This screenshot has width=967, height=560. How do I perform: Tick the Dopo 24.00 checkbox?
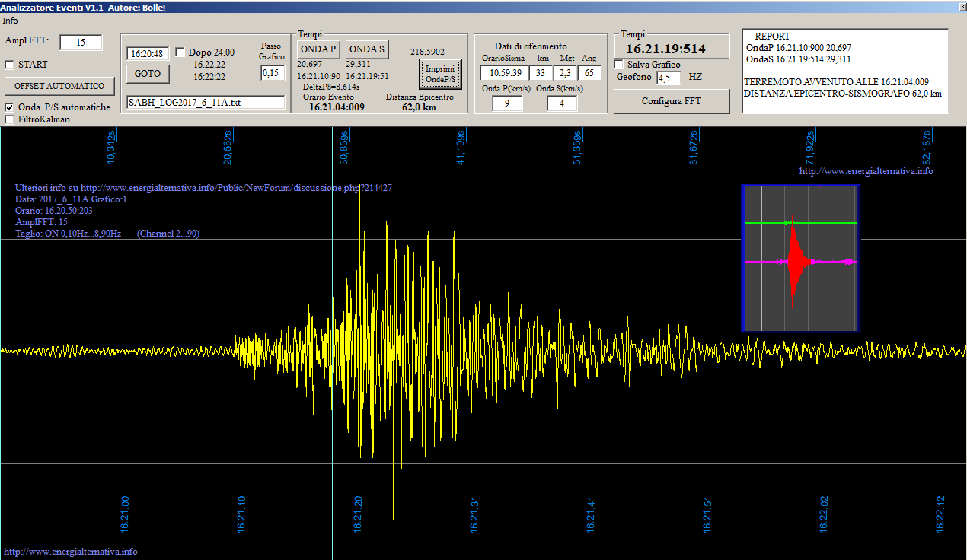point(180,52)
